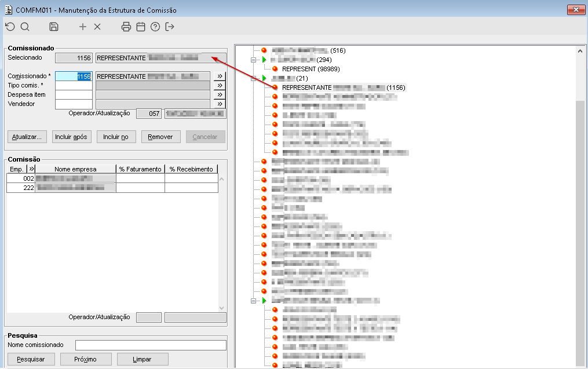Select tree item ending with (516)

(308, 50)
